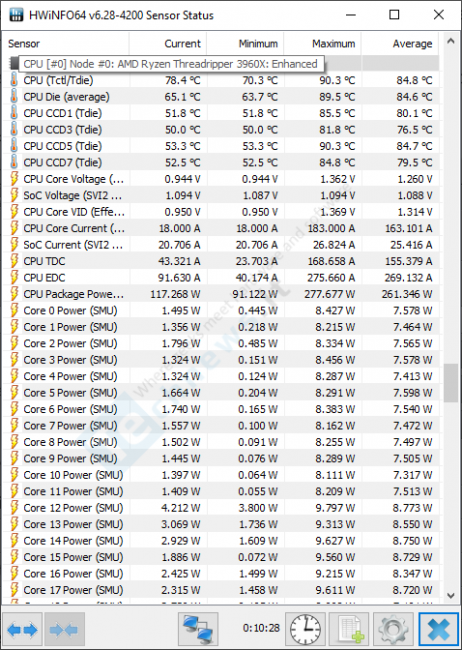The width and height of the screenshot is (462, 650).
Task: Select the thermometer icon beside CPU (Tctl/Tdie)
Action: pyautogui.click(x=14, y=80)
